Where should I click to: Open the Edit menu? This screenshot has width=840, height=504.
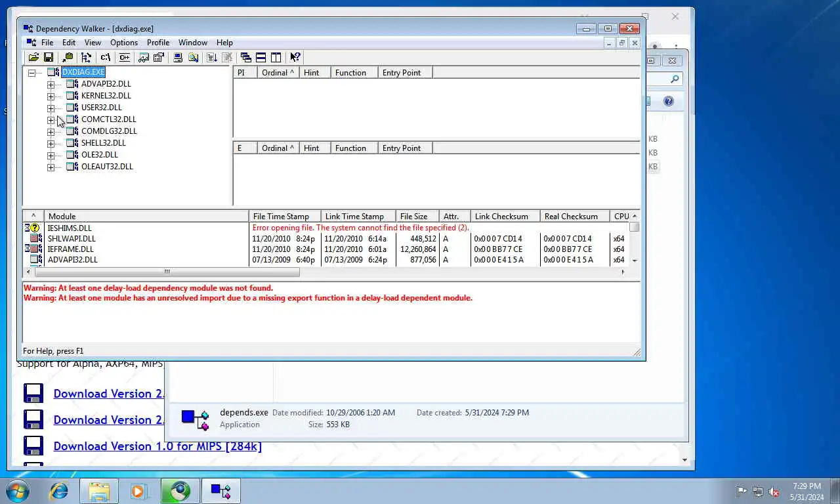pos(69,43)
